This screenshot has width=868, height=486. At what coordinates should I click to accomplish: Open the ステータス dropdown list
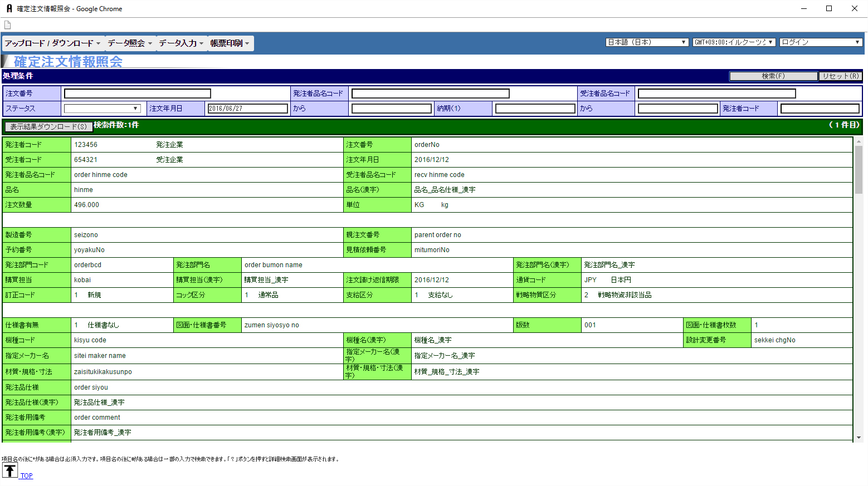[x=102, y=109]
